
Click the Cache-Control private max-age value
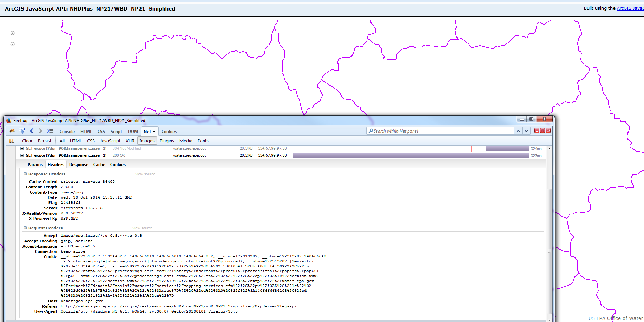pyautogui.click(x=87, y=182)
